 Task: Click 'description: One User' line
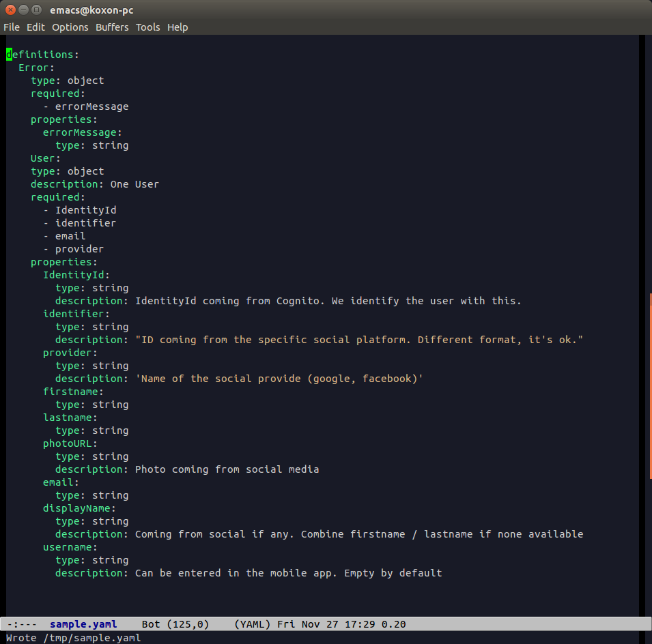tap(95, 184)
